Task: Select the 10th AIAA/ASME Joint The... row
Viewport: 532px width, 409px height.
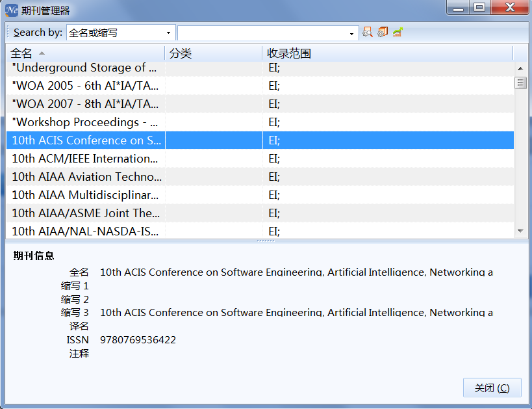Action: (260, 213)
